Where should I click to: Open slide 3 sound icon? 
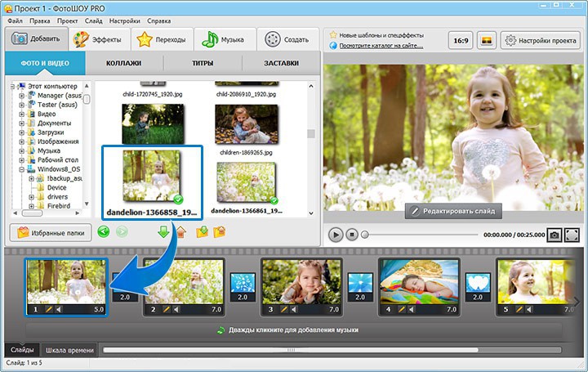(294, 310)
